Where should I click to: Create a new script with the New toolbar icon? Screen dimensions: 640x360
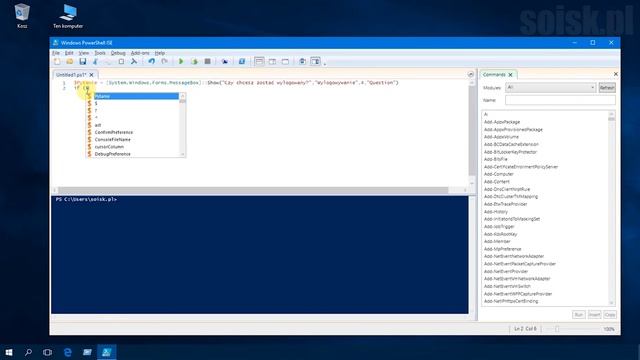tap(57, 62)
